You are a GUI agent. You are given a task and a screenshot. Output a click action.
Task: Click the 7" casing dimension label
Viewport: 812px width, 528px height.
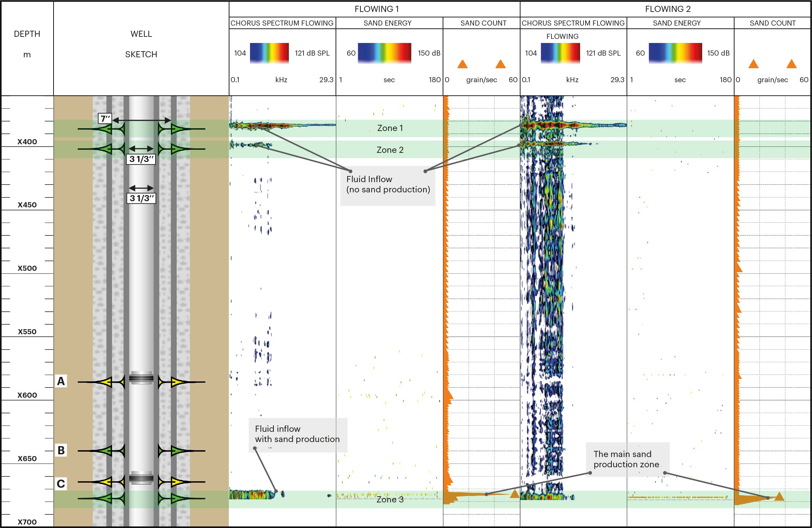(x=105, y=119)
